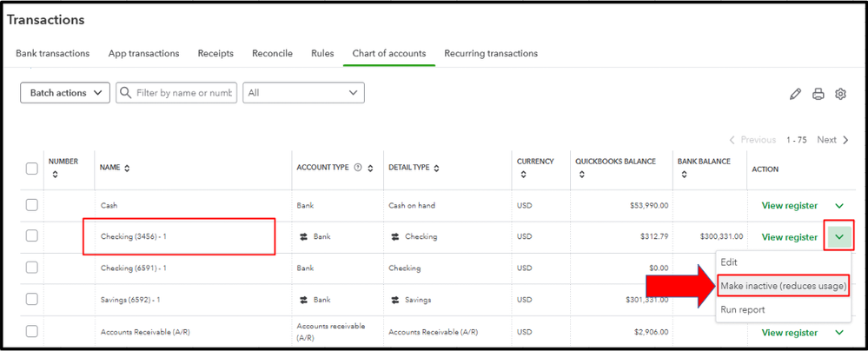Expand the All filter dropdown

(303, 93)
